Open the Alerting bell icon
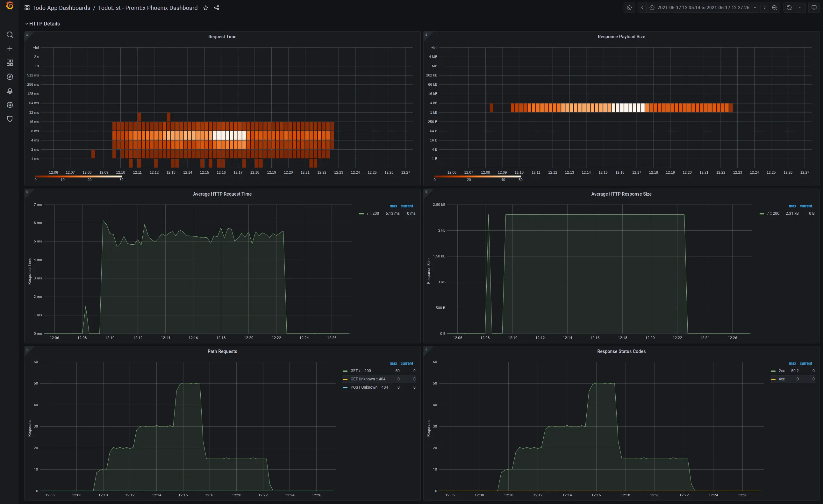 coord(10,91)
